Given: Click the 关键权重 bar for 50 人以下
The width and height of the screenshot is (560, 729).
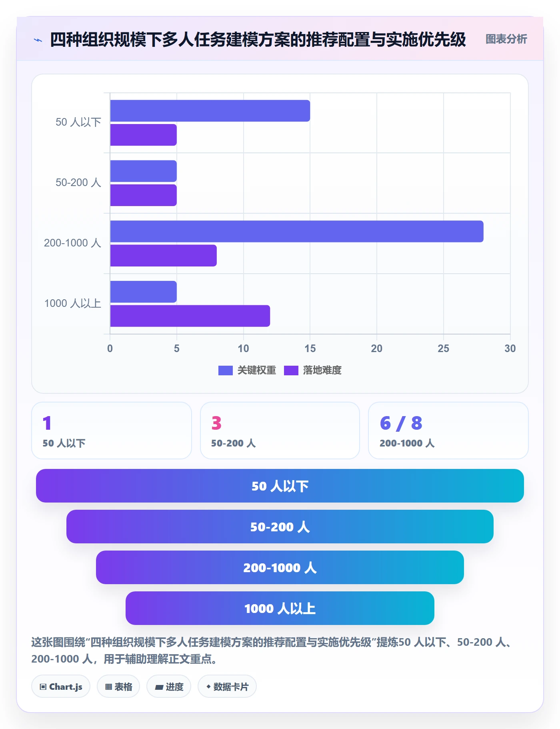Looking at the screenshot, I should 210,111.
